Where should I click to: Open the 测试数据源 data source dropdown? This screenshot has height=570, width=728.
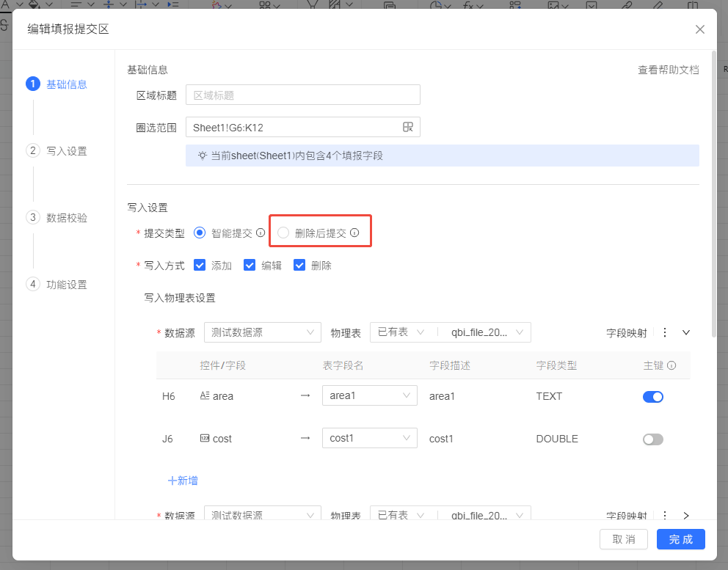tap(262, 332)
